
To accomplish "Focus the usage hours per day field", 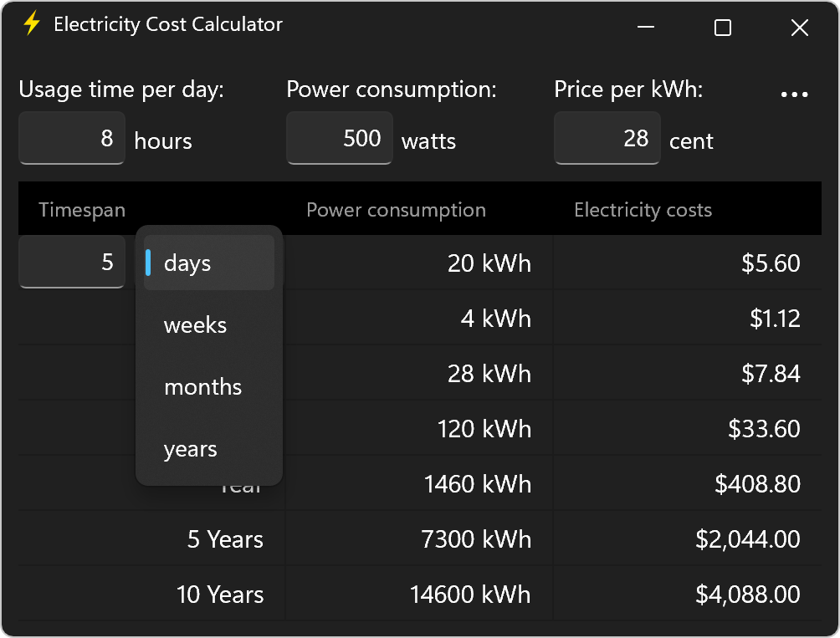I will pos(72,138).
